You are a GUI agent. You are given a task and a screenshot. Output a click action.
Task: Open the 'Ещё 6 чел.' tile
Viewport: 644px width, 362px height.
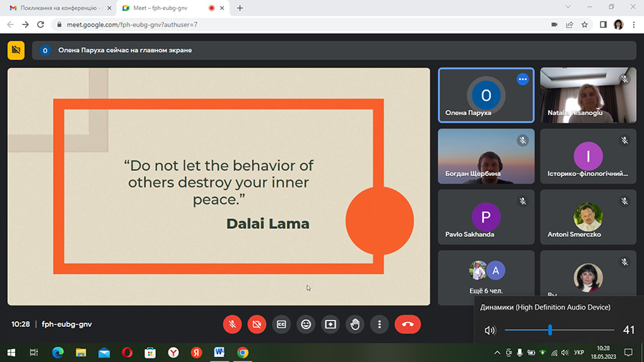click(487, 278)
